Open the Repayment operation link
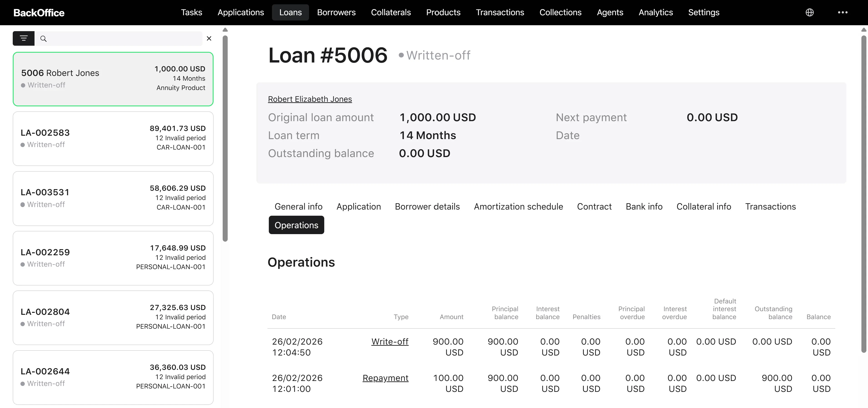The width and height of the screenshot is (868, 408). (385, 378)
